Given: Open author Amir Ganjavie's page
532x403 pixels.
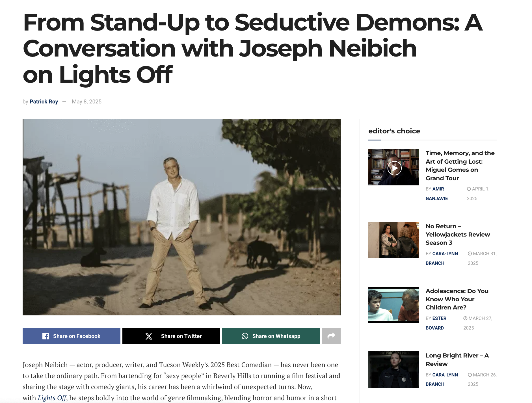Looking at the screenshot, I should point(436,194).
